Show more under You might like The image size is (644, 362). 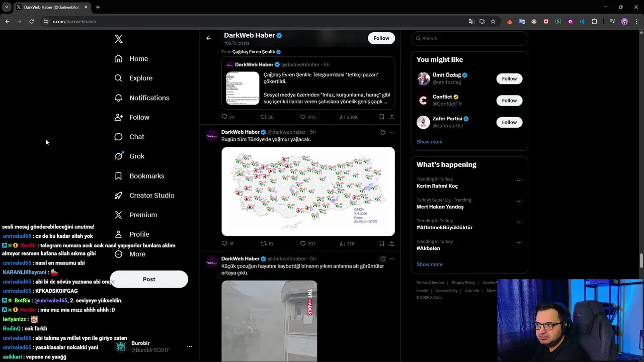point(430,142)
